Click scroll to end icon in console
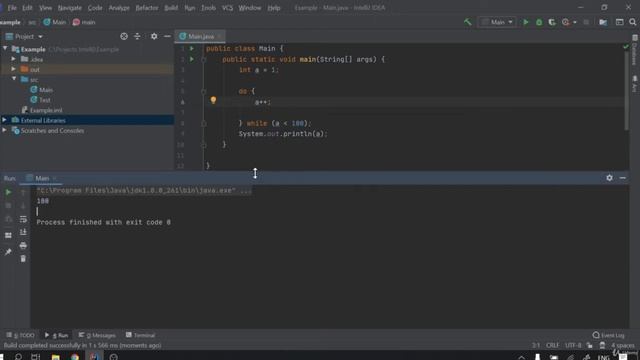 23,232
